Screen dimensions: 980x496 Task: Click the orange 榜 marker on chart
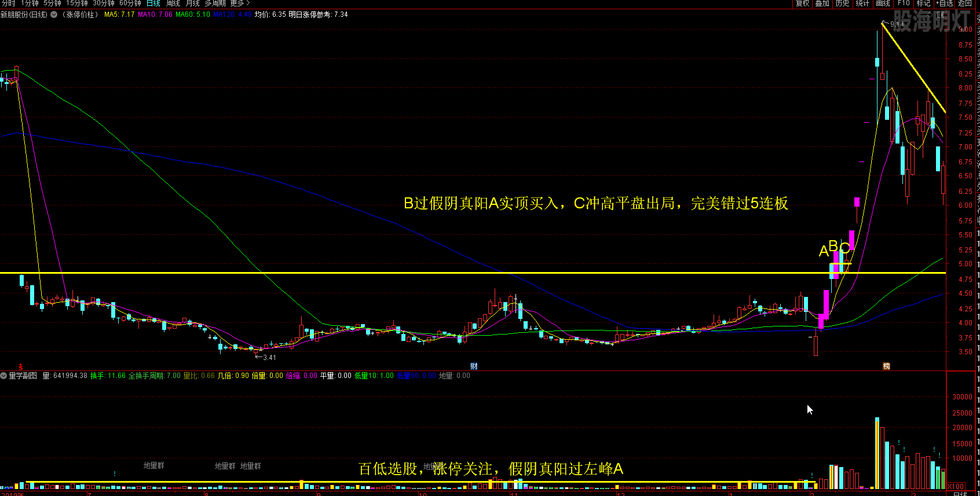[x=886, y=366]
